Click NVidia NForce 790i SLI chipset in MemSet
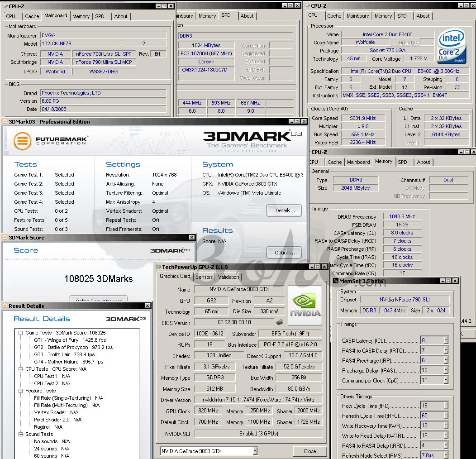The image size is (476, 459). [x=405, y=300]
